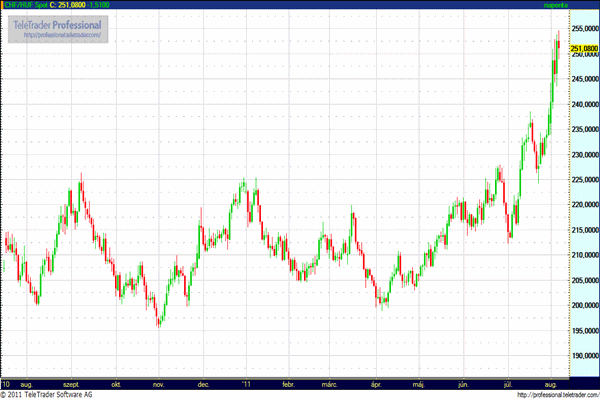Click the '11 year marker on axis
Image resolution: width=600 pixels, height=400 pixels.
pyautogui.click(x=246, y=383)
